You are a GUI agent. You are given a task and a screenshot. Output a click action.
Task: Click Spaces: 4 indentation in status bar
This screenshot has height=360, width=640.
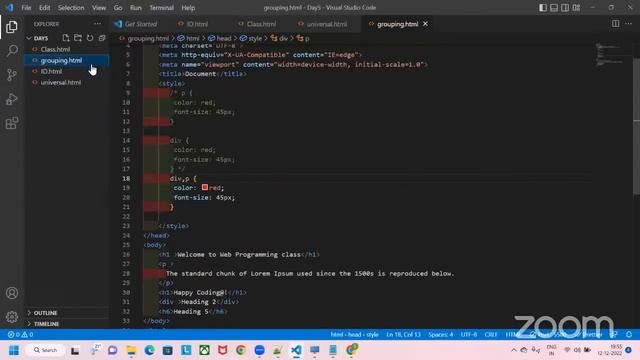(440, 334)
